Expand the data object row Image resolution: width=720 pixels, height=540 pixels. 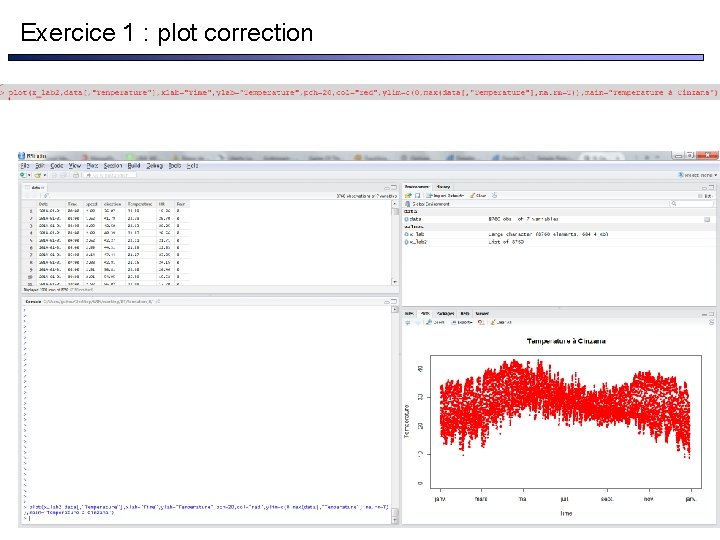coord(406,219)
